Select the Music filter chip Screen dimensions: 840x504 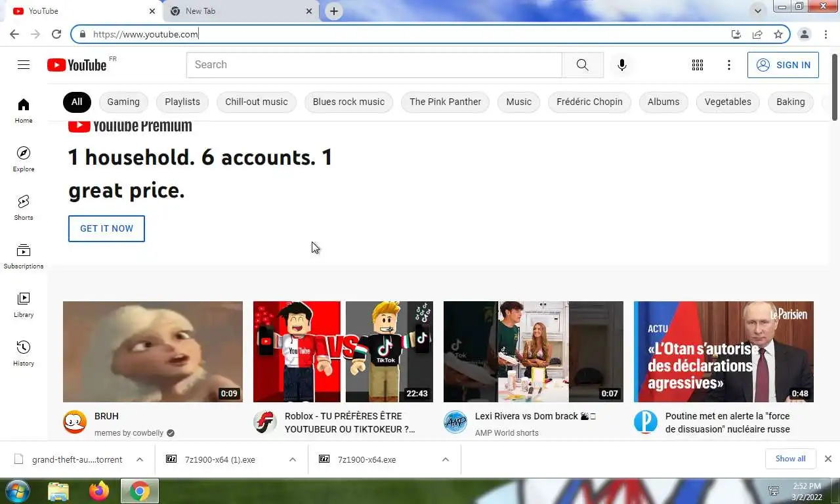pos(519,102)
